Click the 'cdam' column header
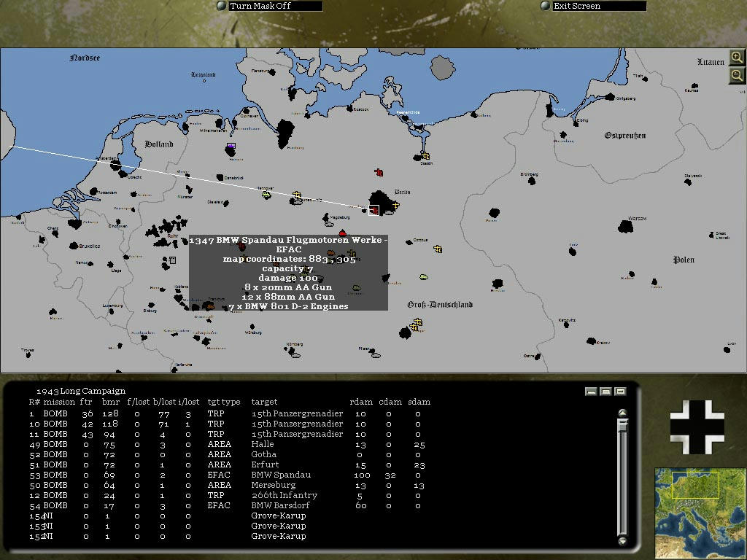This screenshot has height=560, width=747. coord(390,402)
